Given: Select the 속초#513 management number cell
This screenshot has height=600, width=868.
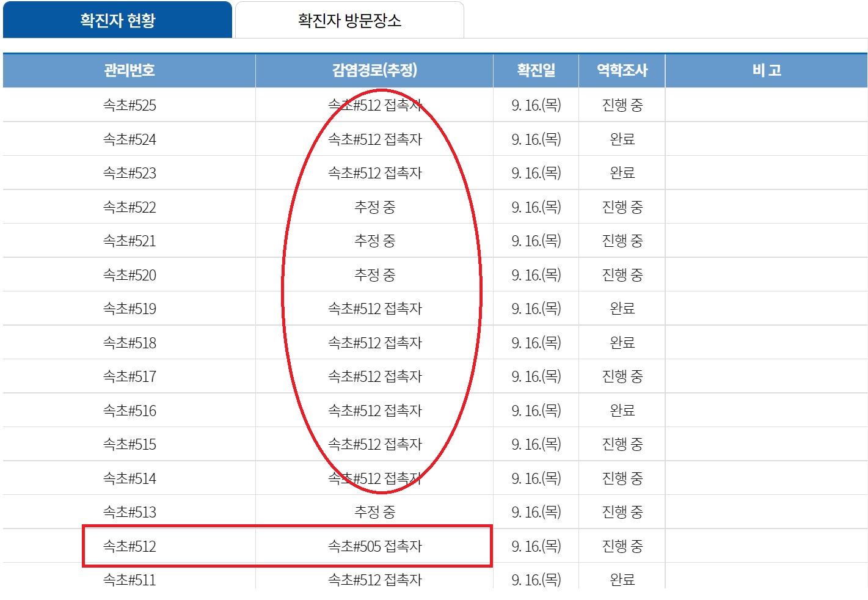Looking at the screenshot, I should (129, 512).
